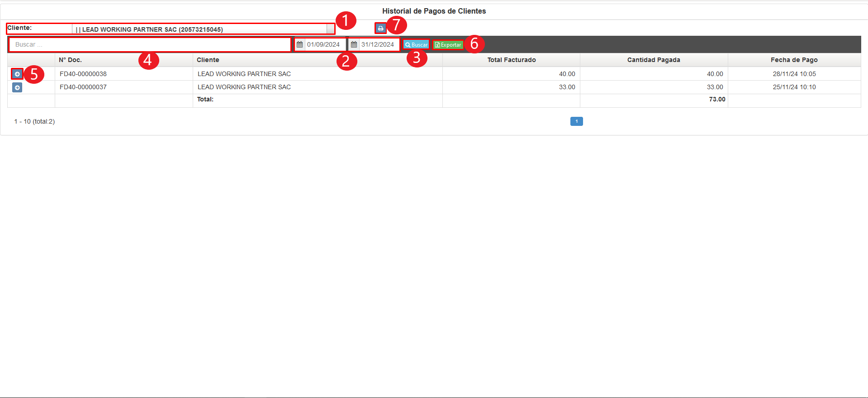Open the Cliente dropdown arrow
The height and width of the screenshot is (398, 868).
click(x=331, y=29)
